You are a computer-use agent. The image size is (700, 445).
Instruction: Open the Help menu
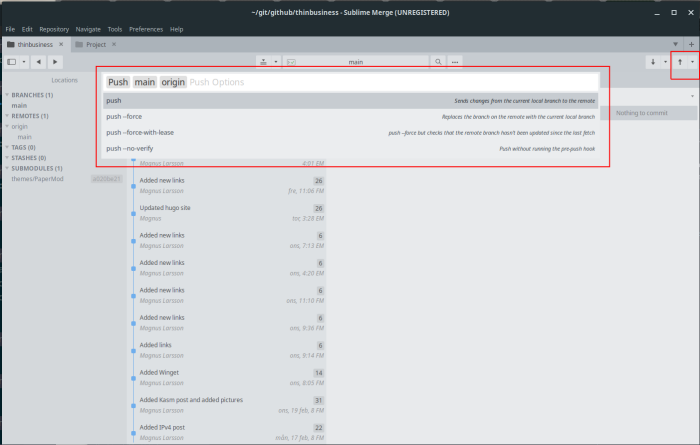point(176,29)
